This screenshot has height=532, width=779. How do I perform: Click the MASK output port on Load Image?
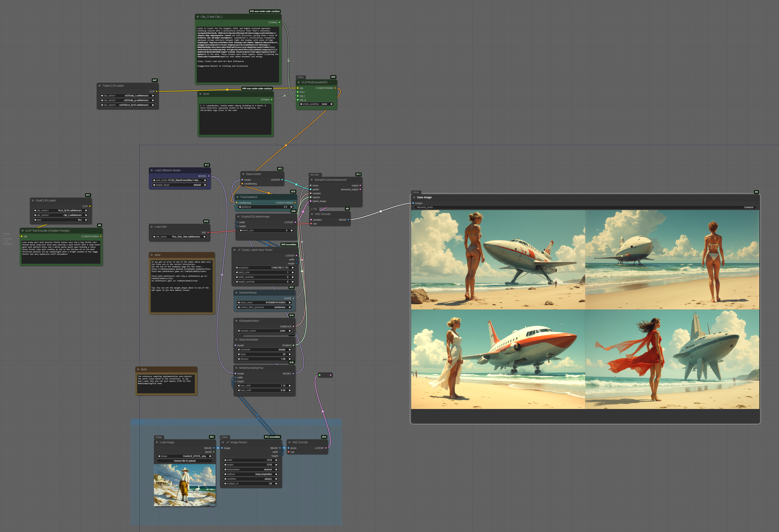click(x=214, y=452)
